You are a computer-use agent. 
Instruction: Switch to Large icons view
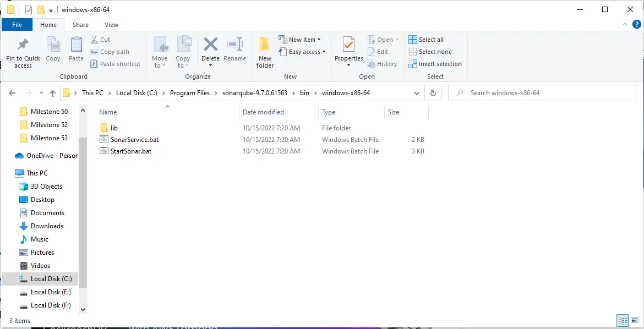point(635,320)
